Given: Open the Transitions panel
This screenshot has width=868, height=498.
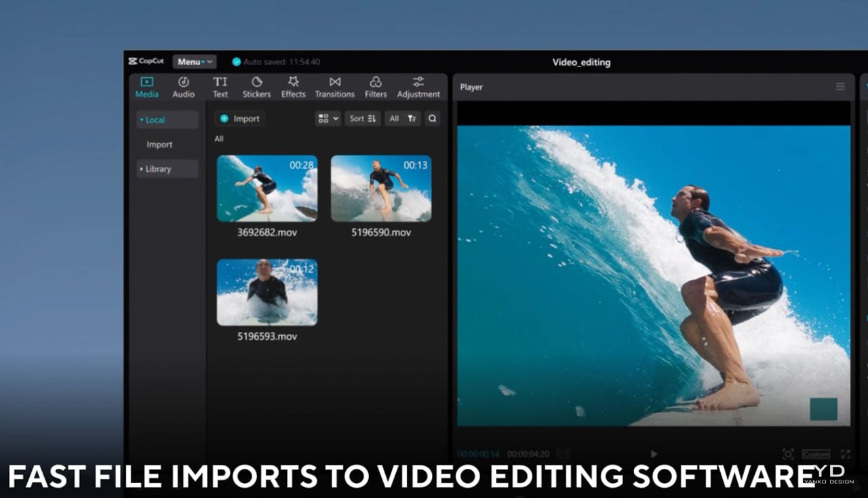Looking at the screenshot, I should [x=334, y=88].
